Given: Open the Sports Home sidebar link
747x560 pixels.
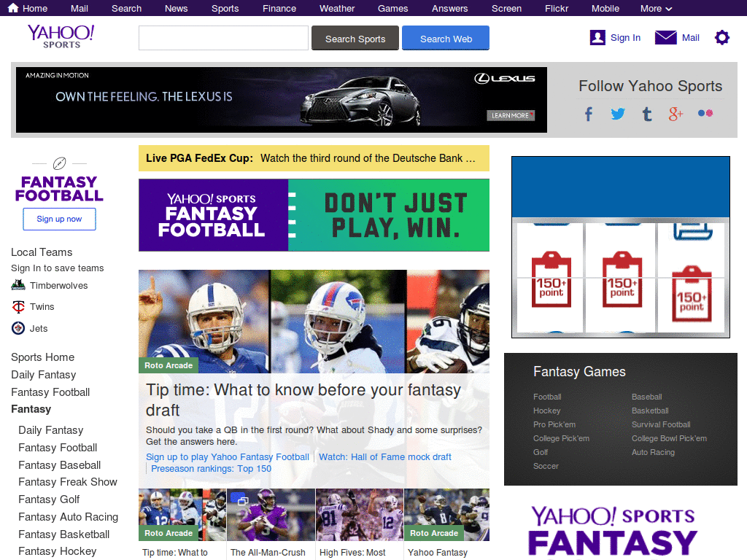Looking at the screenshot, I should point(42,357).
